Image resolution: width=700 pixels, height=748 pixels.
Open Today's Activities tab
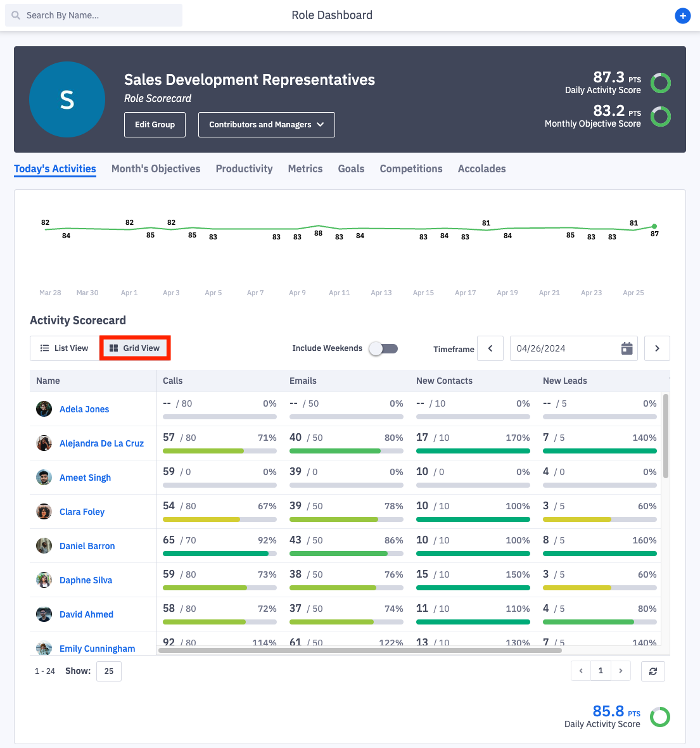click(55, 169)
